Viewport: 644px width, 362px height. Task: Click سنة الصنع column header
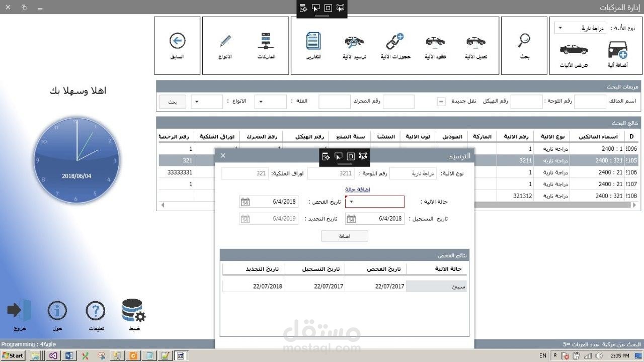click(350, 136)
